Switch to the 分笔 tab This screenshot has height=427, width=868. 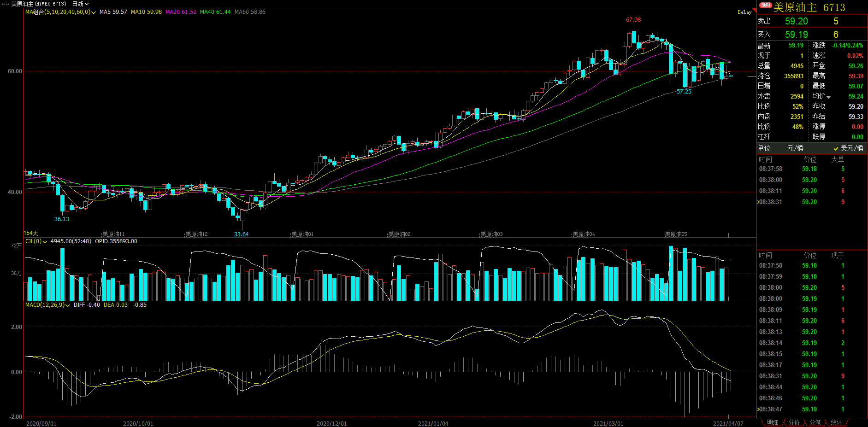(815, 422)
